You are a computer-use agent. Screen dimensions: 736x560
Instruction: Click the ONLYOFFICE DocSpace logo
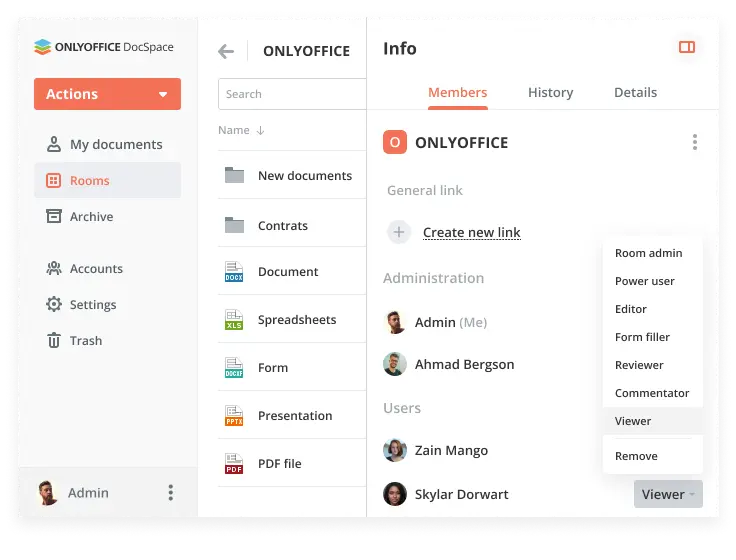coord(104,47)
